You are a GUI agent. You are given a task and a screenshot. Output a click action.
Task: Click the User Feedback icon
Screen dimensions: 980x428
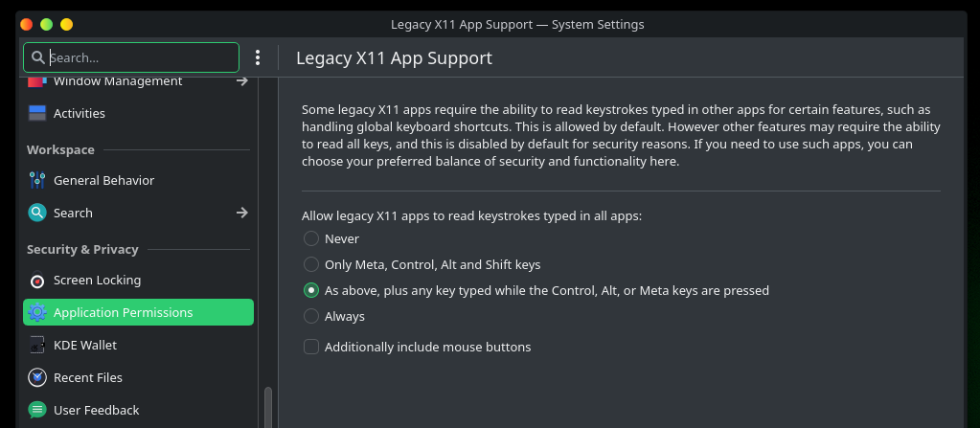pos(37,410)
